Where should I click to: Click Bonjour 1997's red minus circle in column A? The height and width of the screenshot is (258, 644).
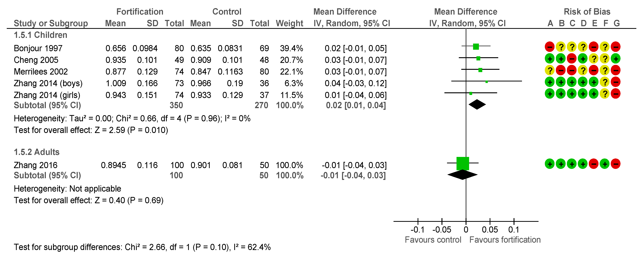coord(550,47)
